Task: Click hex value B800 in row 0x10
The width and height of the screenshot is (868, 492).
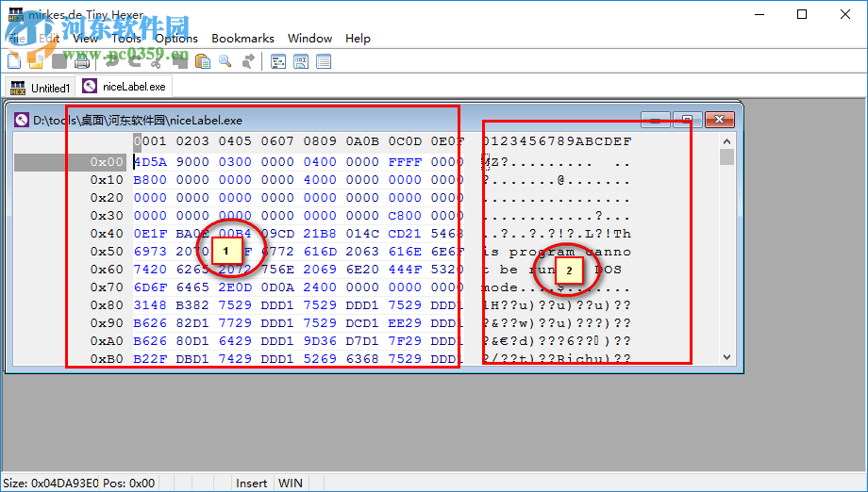Action: pyautogui.click(x=150, y=180)
